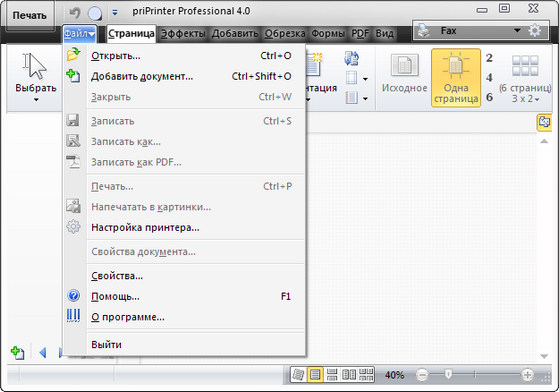Click Открыть... in the file menu
Viewport: 559px width, 392px height.
click(x=185, y=56)
